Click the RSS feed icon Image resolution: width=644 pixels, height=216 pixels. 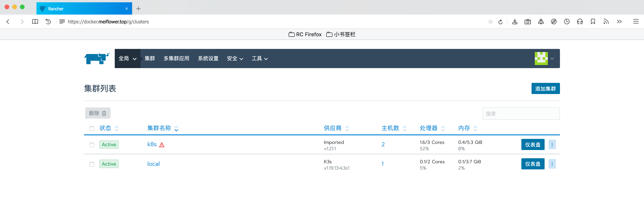(606, 22)
